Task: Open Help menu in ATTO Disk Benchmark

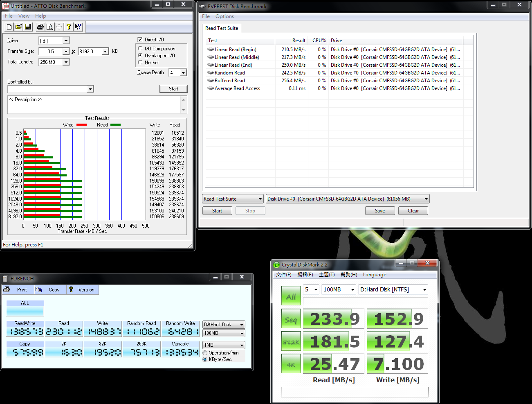Action: pyautogui.click(x=40, y=16)
